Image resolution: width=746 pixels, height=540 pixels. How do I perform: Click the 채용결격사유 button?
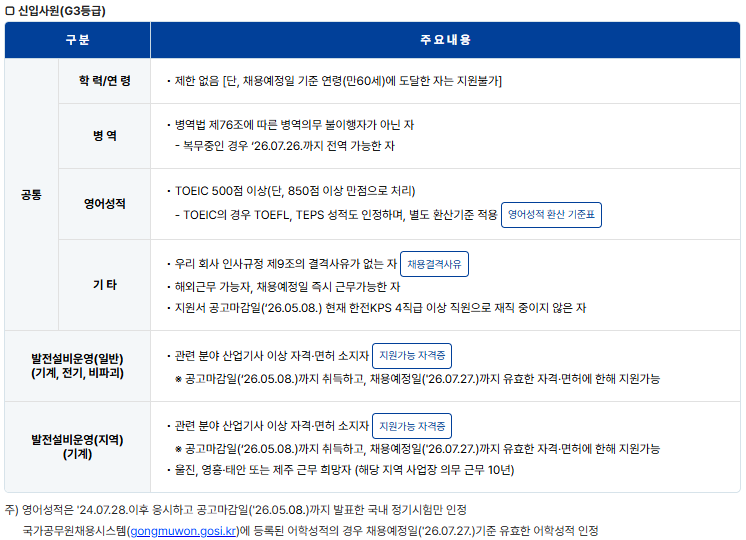(434, 264)
